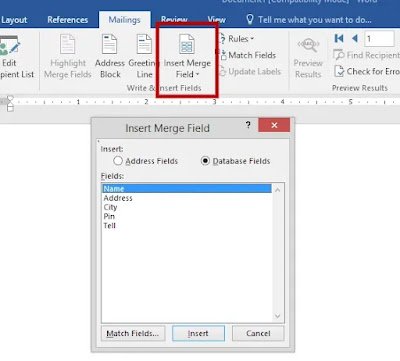Click the Insert Merge Field icon

click(187, 44)
